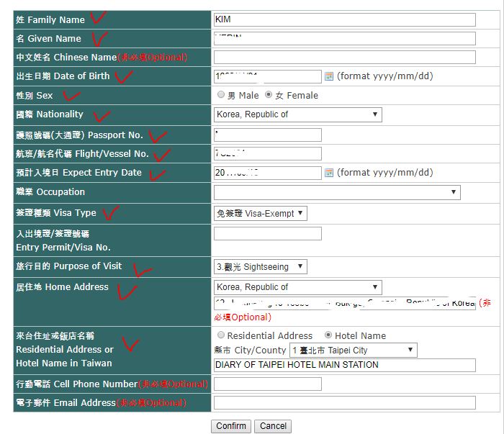Click the Expect Entry Date text field
The image size is (504, 434).
click(268, 173)
